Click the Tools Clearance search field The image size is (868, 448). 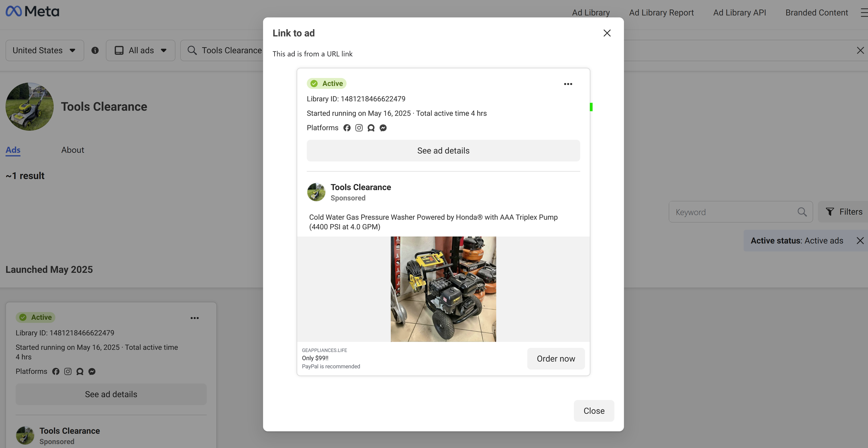pyautogui.click(x=232, y=50)
